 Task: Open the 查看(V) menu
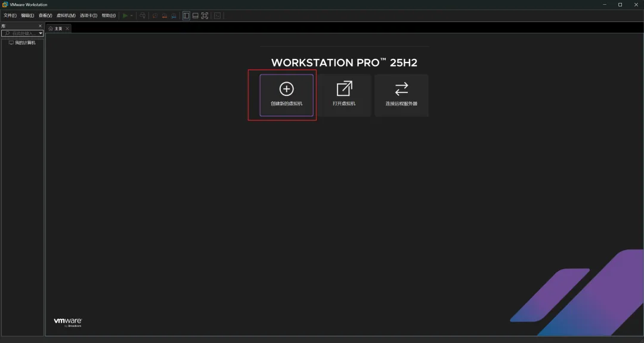pyautogui.click(x=45, y=15)
